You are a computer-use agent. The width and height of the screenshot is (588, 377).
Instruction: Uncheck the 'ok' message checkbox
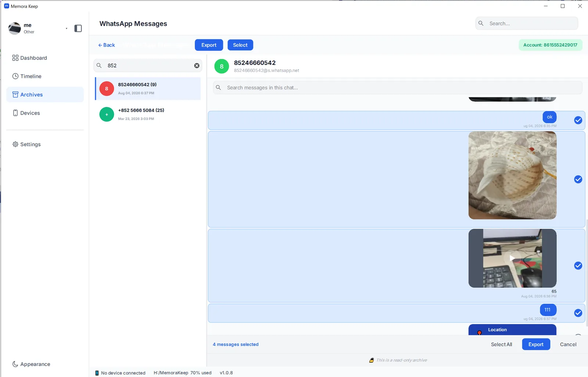coord(578,120)
